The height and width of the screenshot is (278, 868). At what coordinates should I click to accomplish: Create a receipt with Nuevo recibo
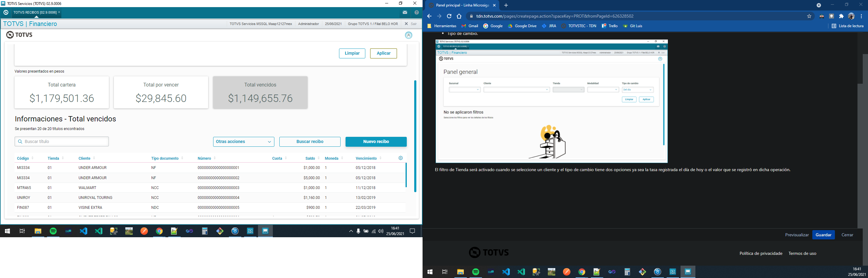(376, 142)
